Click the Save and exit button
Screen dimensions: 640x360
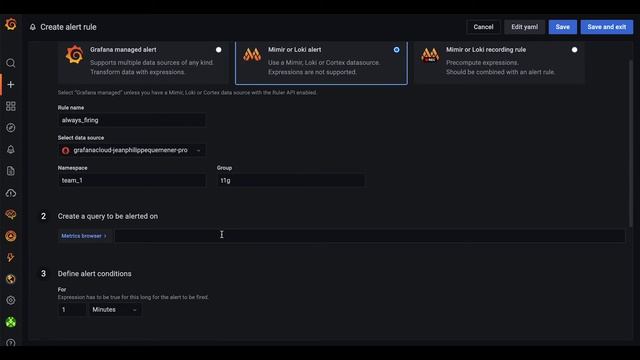click(x=607, y=27)
